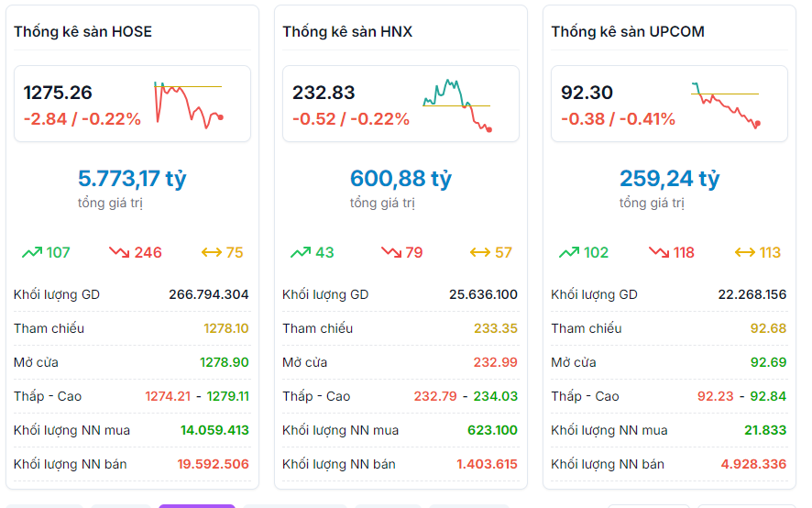The image size is (812, 508).
Task: Click the "Thống kê sàn HNX" heading
Action: pyautogui.click(x=347, y=31)
